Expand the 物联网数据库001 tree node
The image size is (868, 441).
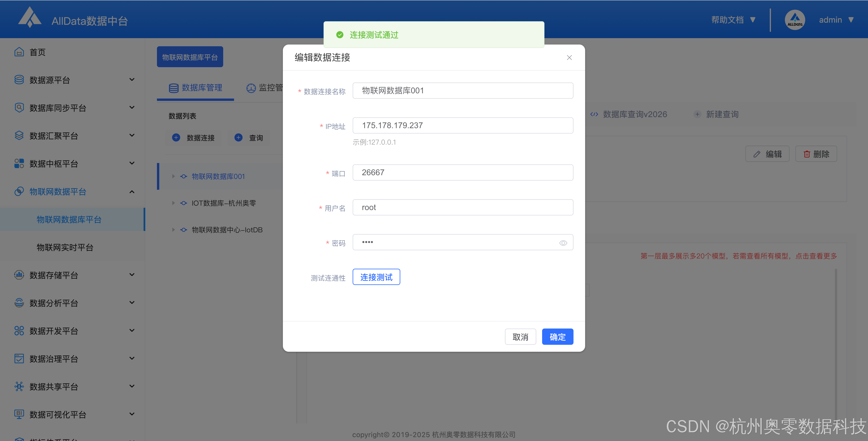[x=173, y=176]
